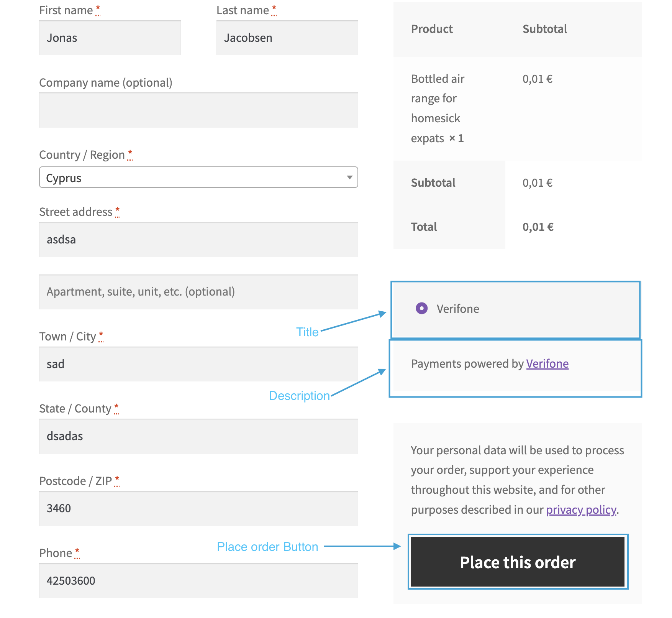This screenshot has width=672, height=618.
Task: Expand the Cyprus country selector arrow
Action: 349,177
